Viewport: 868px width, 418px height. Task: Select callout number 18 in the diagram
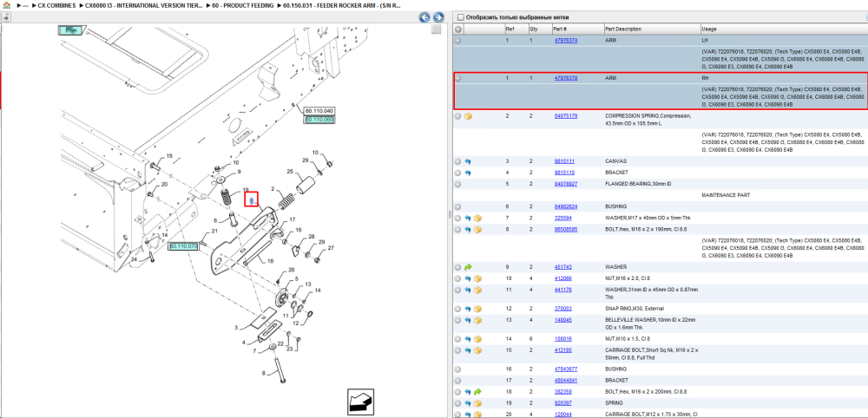point(270,260)
